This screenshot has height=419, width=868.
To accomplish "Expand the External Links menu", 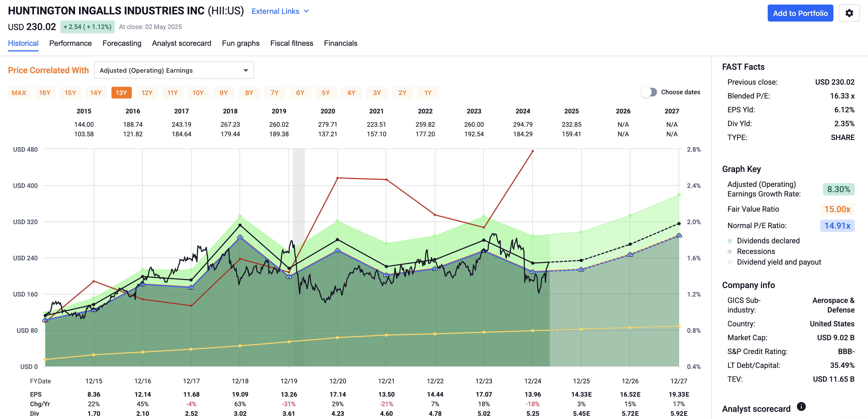I will click(280, 11).
